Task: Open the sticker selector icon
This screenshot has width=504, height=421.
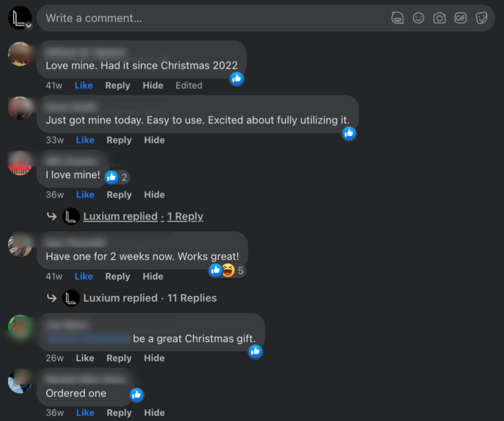Action: (482, 18)
